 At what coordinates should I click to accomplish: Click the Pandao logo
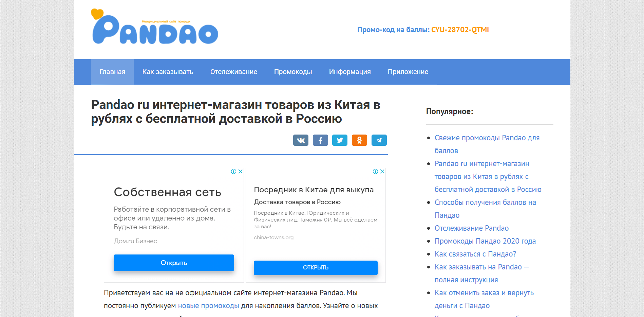155,28
